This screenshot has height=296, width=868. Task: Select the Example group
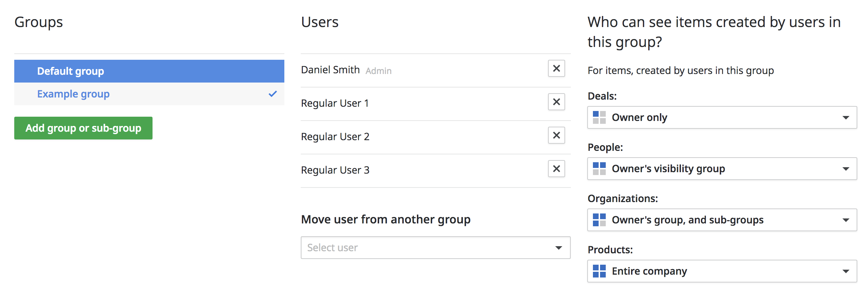[x=149, y=94]
